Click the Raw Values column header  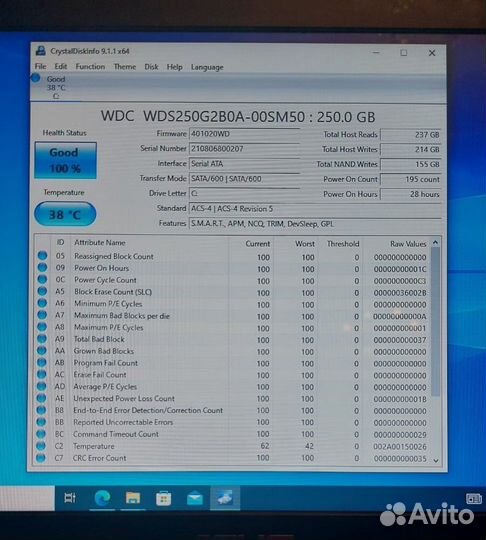click(x=408, y=244)
